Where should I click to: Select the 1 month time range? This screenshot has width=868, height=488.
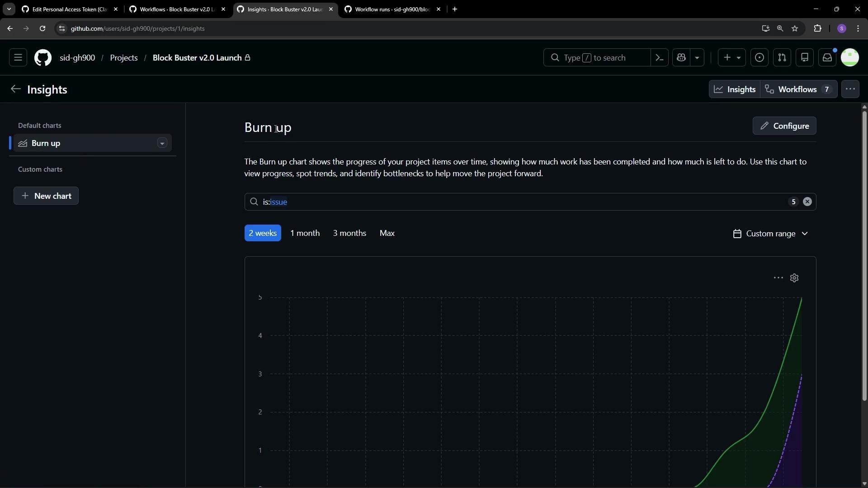(x=305, y=233)
